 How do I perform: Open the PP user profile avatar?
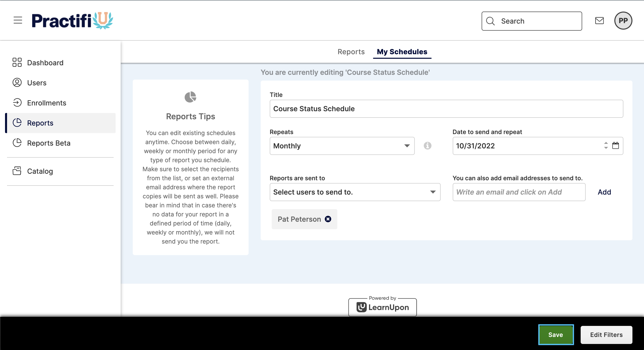coord(623,21)
